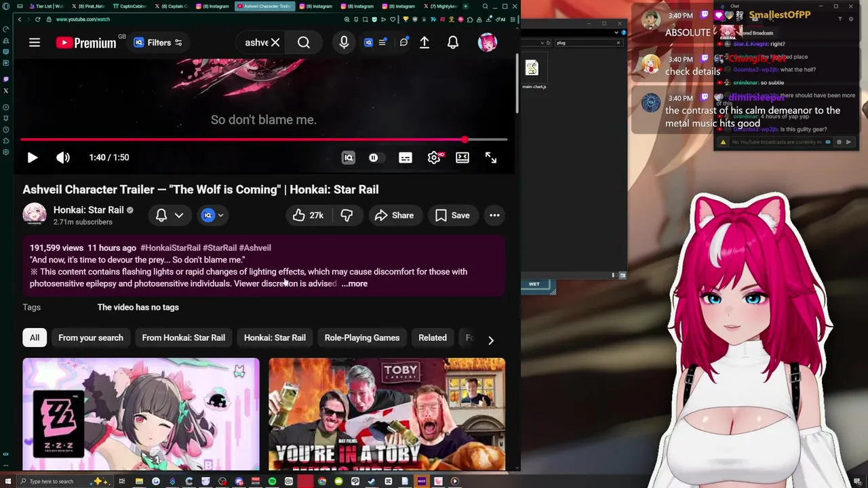The width and height of the screenshot is (868, 488).
Task: Select From Honkai: Star Rail chip
Action: [184, 338]
